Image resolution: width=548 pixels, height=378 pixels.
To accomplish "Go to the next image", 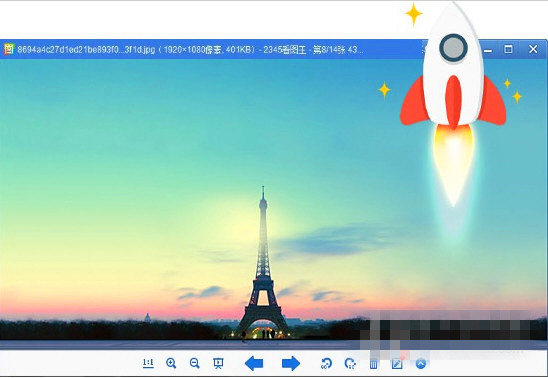I will [x=291, y=363].
